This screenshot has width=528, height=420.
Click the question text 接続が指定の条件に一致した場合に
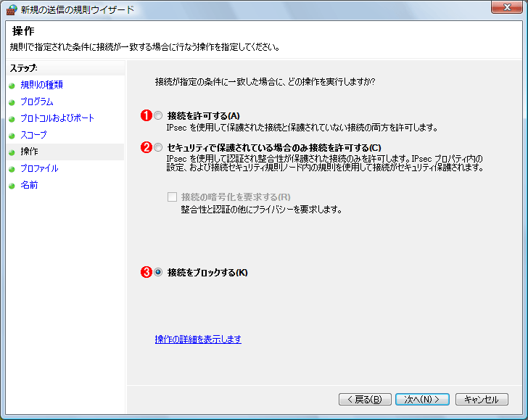[265, 82]
